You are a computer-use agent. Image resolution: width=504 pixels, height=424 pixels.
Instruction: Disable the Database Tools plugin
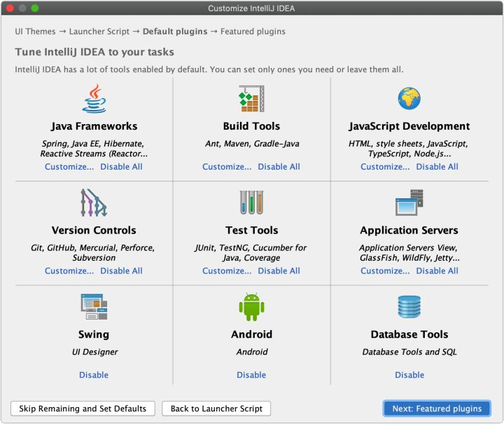pyautogui.click(x=409, y=375)
